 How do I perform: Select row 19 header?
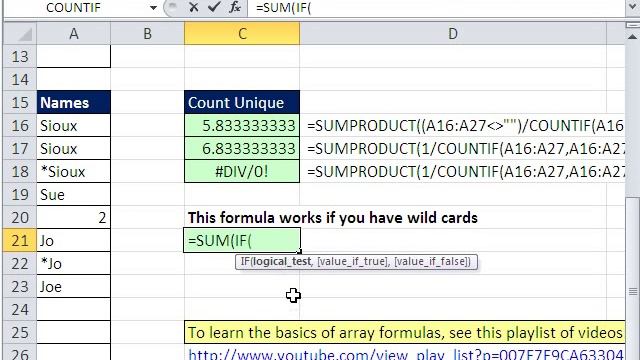tap(20, 194)
